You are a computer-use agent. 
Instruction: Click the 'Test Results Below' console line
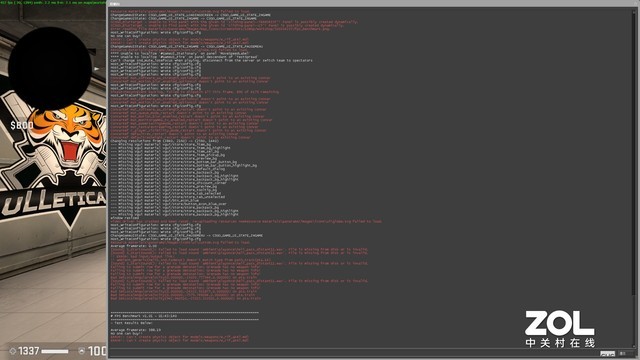pos(131,323)
